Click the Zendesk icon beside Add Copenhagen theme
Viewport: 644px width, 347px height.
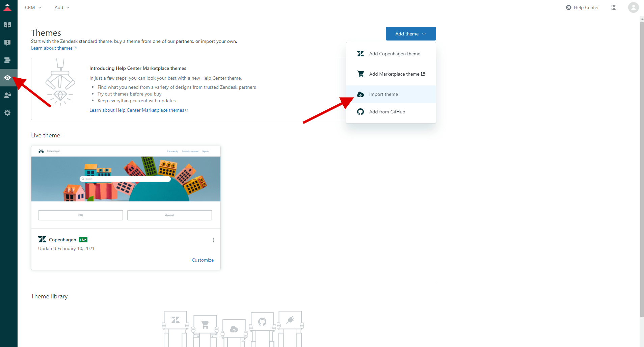360,54
